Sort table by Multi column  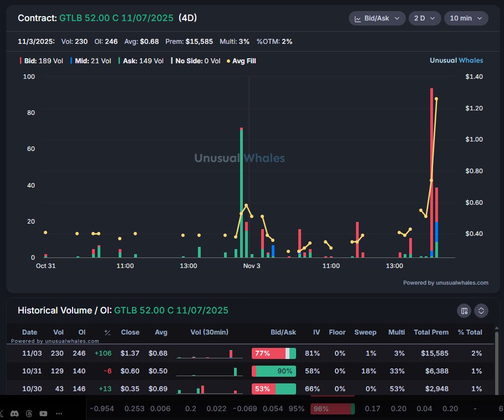396,332
